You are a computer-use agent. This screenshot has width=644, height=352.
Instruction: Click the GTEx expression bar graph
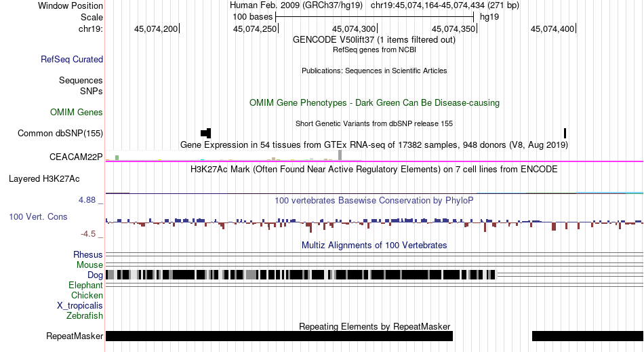pyautogui.click(x=234, y=155)
